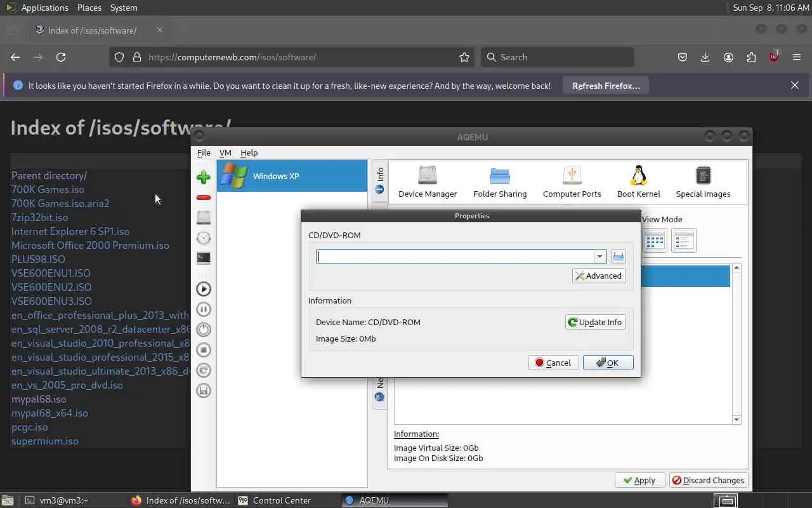Delete the VM with the red minus icon
812x508 pixels.
204,197
